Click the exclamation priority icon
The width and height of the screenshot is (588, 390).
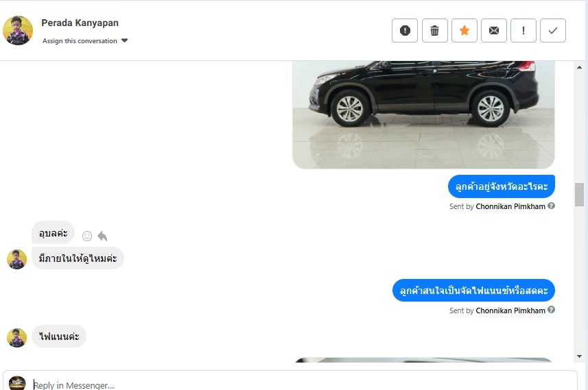(x=524, y=30)
